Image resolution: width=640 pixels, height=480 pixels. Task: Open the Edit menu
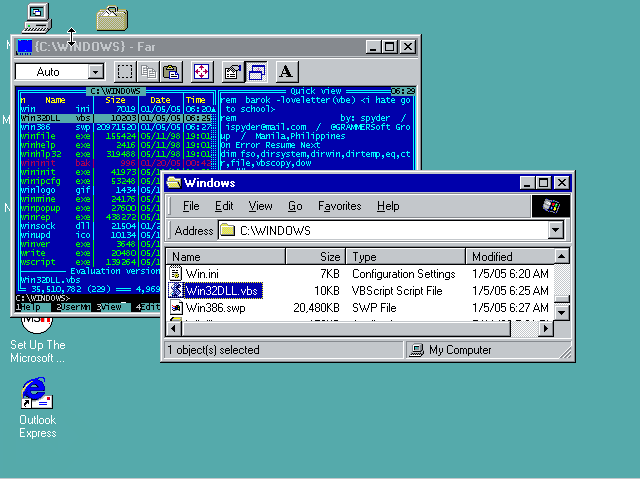[x=224, y=206]
